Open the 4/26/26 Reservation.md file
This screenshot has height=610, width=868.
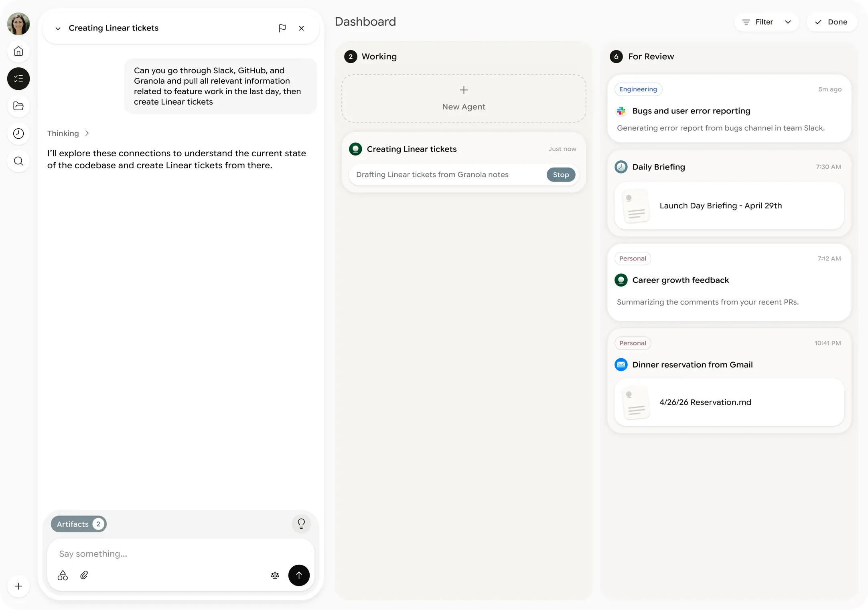pyautogui.click(x=729, y=402)
